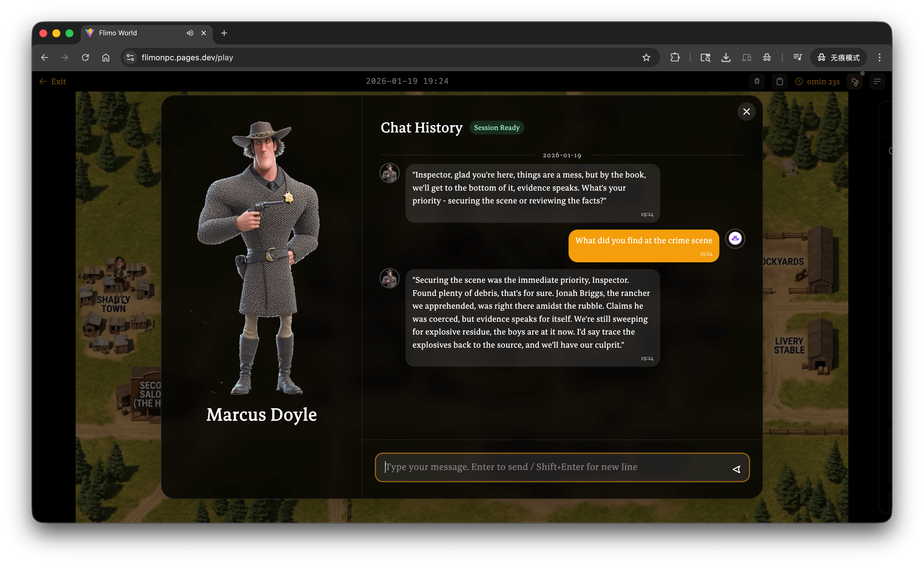Click the telescope icon with notification dot
The height and width of the screenshot is (565, 924).
[855, 81]
